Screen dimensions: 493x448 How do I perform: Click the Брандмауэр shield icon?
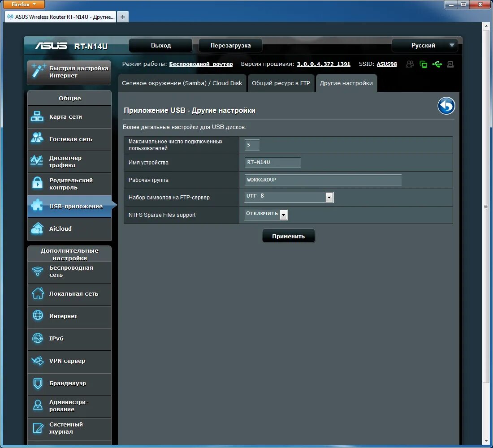pos(38,383)
